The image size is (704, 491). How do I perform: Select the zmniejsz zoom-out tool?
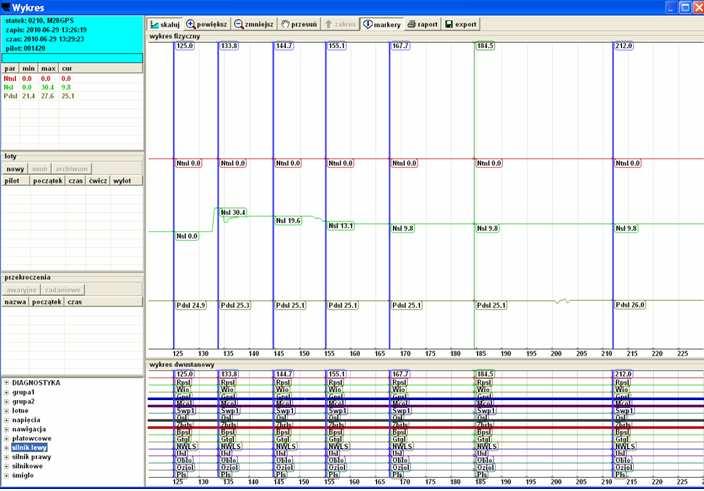tap(254, 24)
